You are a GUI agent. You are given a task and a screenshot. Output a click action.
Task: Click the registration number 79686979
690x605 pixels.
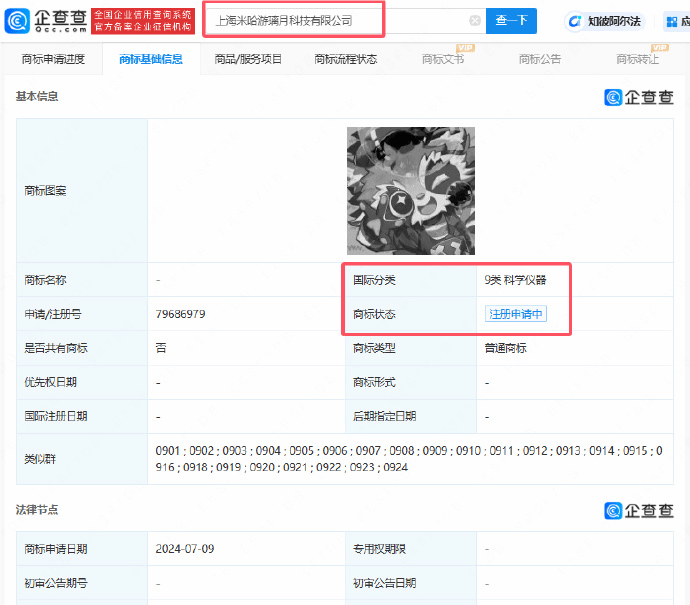(181, 314)
